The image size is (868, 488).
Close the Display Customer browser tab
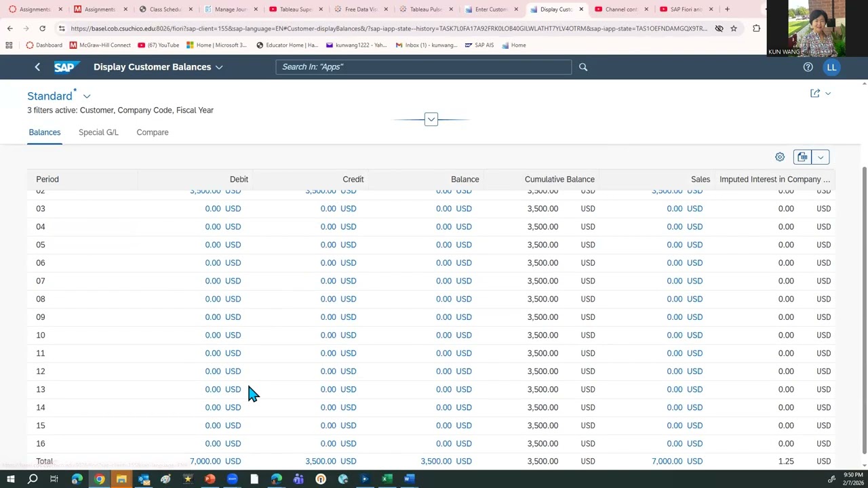(581, 9)
